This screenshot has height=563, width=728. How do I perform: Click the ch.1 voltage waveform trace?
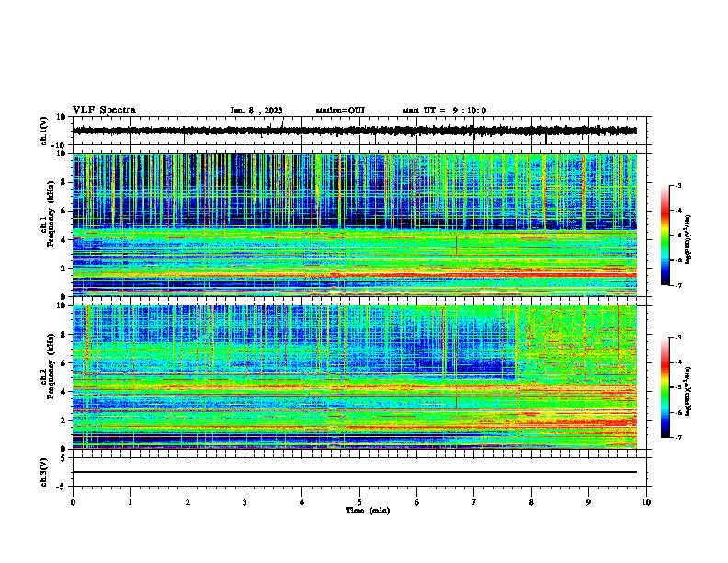355,131
